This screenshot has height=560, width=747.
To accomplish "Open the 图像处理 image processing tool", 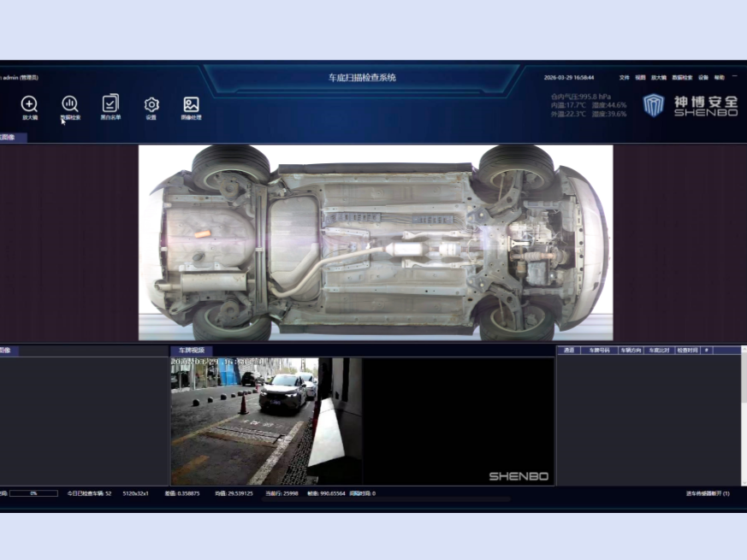I will (x=191, y=108).
